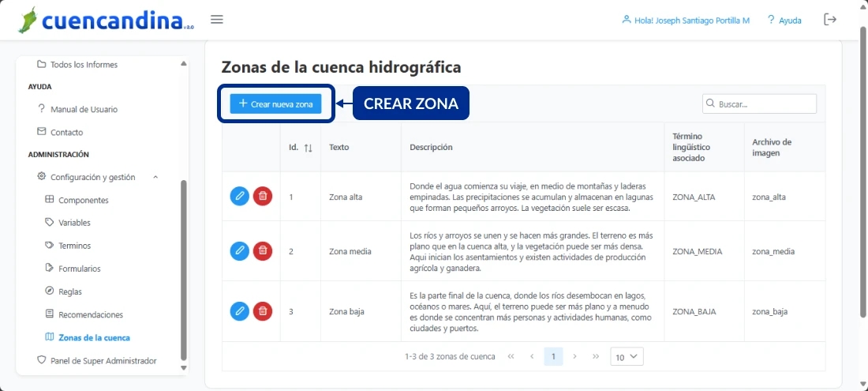Click the sidebar vertical scrollbar
Image resolution: width=868 pixels, height=391 pixels.
184,269
